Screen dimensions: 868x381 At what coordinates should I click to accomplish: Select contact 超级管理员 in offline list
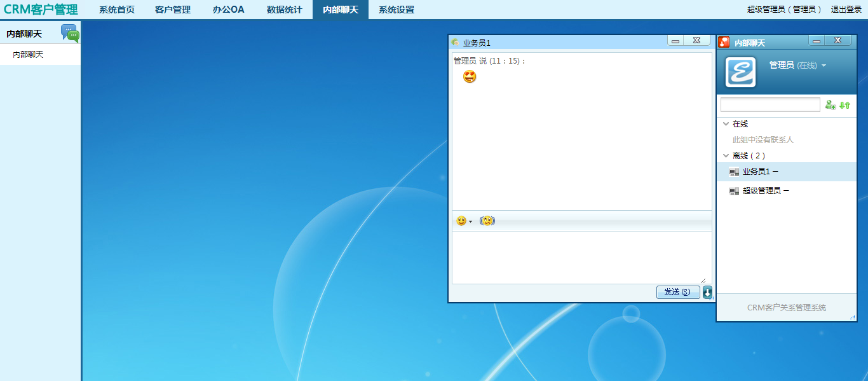[x=787, y=191]
